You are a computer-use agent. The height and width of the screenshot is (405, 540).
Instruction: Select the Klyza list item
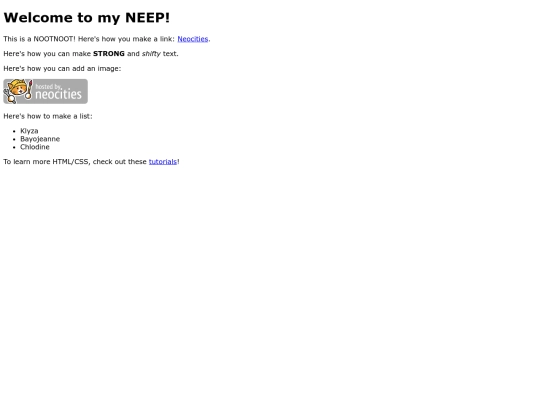[x=29, y=131]
